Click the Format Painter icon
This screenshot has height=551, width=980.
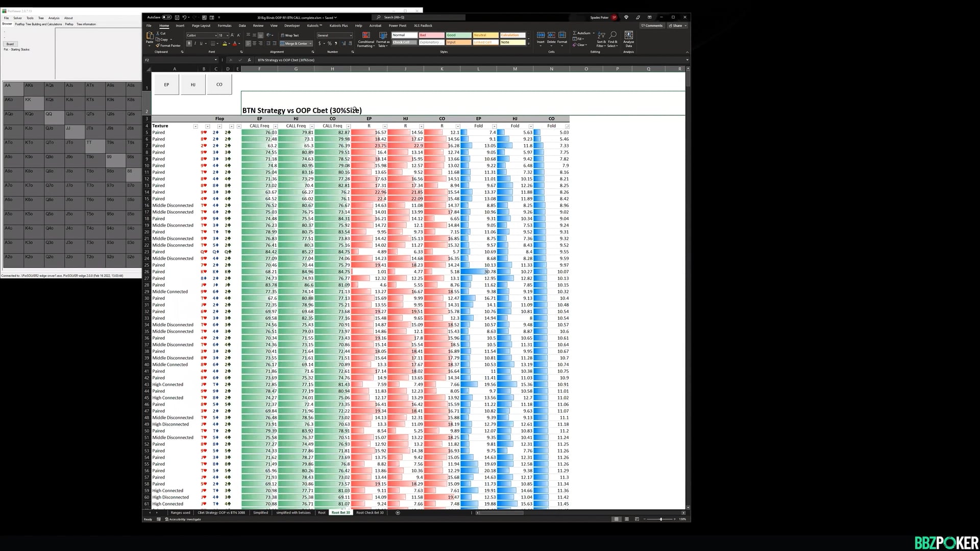point(158,45)
